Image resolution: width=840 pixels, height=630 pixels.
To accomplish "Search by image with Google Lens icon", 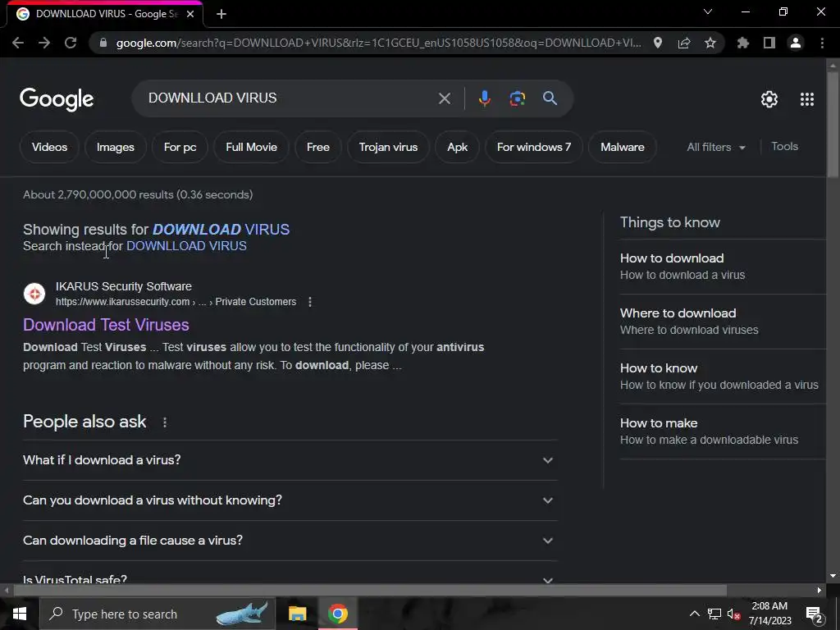I will point(517,98).
